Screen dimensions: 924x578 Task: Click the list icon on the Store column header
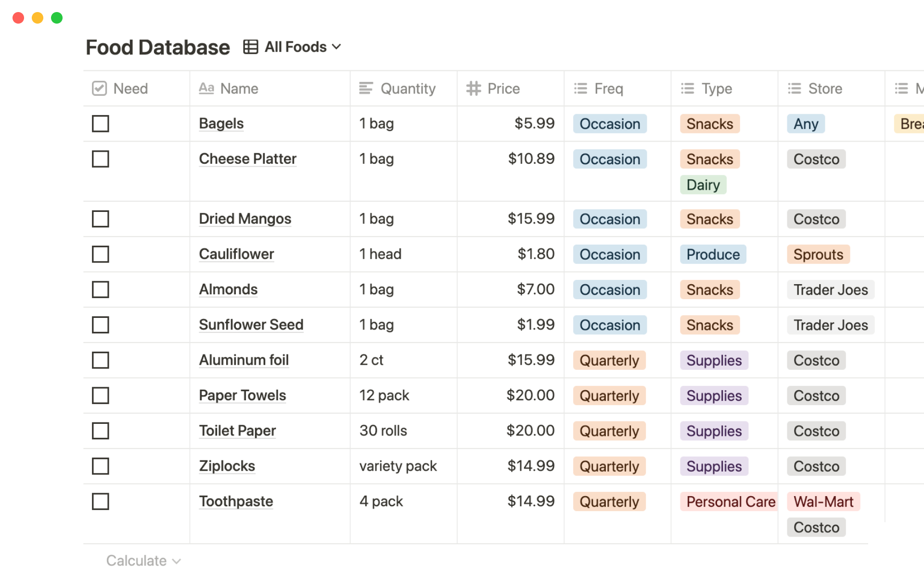click(x=794, y=88)
